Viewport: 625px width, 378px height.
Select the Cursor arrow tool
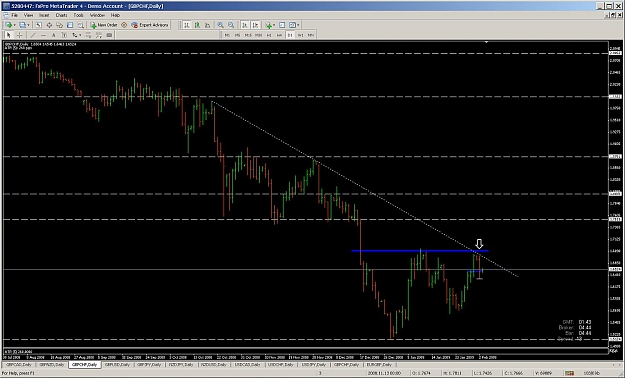point(8,35)
